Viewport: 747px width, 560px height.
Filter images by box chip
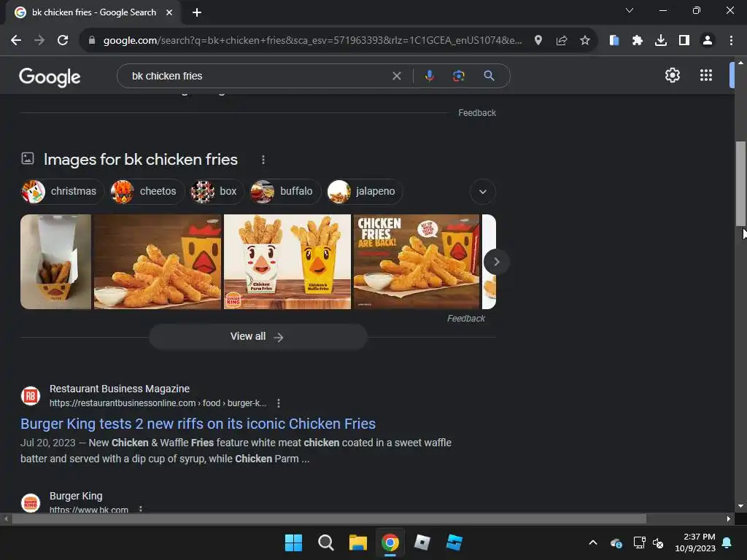[217, 192]
